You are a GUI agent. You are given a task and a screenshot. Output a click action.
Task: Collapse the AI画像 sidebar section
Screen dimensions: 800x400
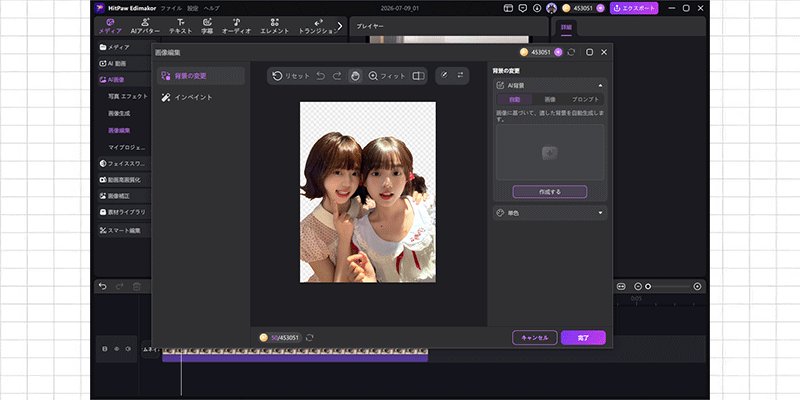pyautogui.click(x=124, y=80)
